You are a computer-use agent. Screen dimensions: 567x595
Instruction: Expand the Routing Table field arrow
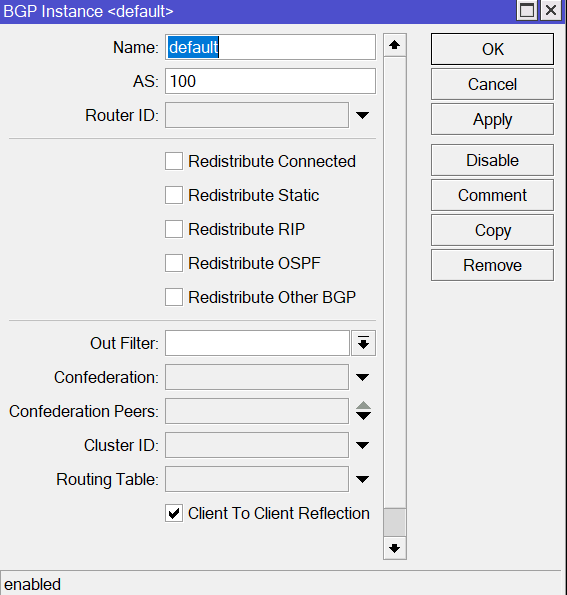[x=362, y=479]
